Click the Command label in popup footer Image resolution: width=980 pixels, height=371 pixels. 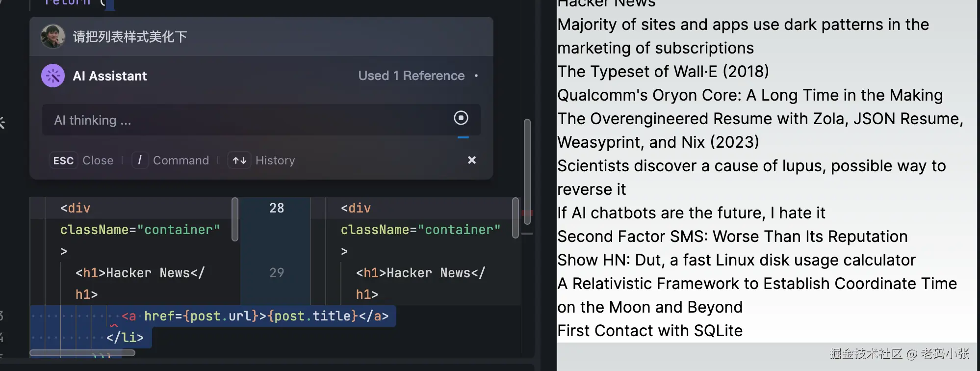(x=181, y=160)
